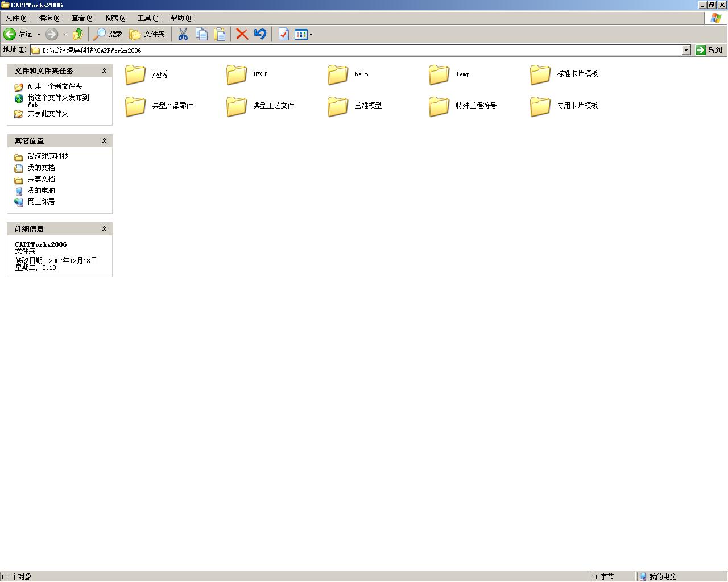The height and width of the screenshot is (582, 728).
Task: Select the 标准卡片模板 folder icon
Action: (x=540, y=74)
